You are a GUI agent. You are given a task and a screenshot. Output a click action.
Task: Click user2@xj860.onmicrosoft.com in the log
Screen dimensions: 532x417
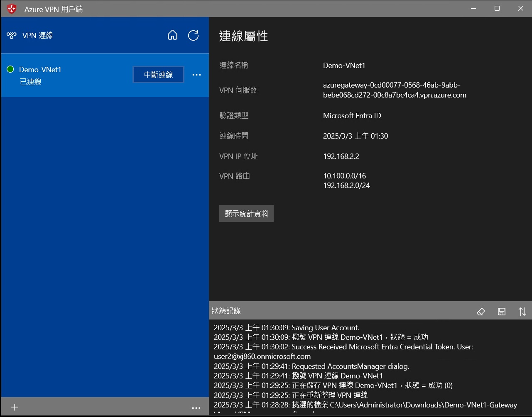pyautogui.click(x=262, y=356)
